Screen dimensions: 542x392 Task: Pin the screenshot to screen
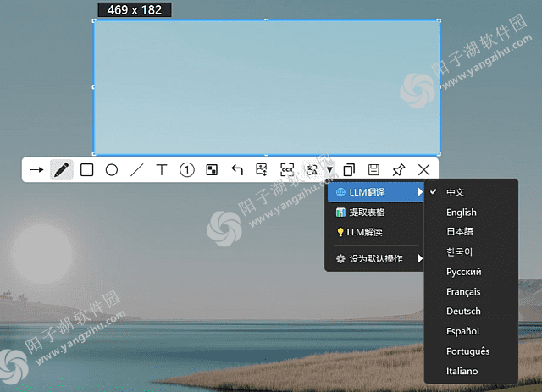[x=399, y=169]
